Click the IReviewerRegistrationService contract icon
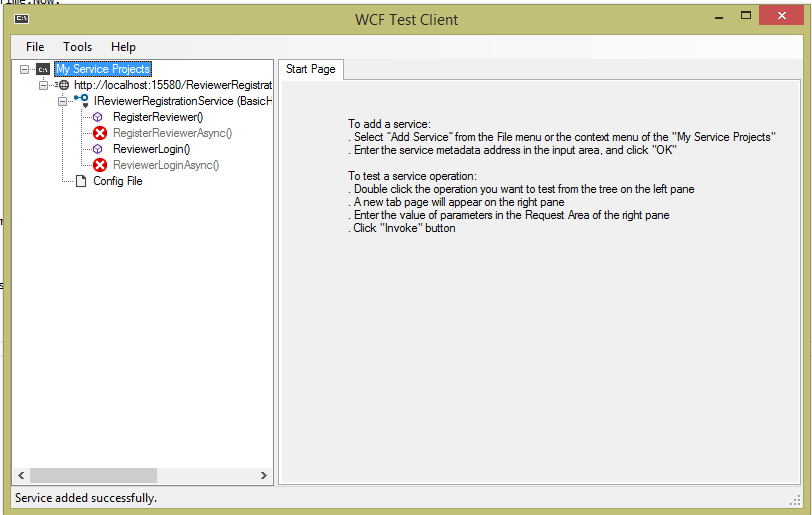812x515 pixels. pos(81,101)
